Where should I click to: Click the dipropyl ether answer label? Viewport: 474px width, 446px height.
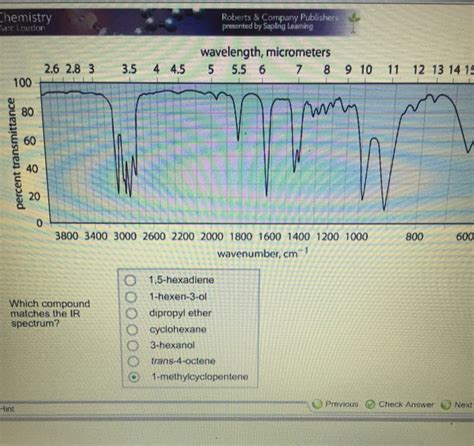180,313
